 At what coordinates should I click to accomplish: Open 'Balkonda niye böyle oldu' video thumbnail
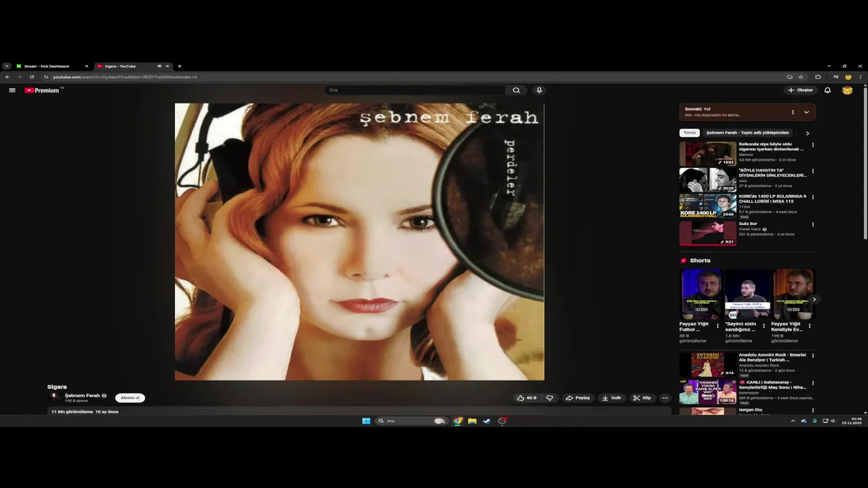point(708,154)
